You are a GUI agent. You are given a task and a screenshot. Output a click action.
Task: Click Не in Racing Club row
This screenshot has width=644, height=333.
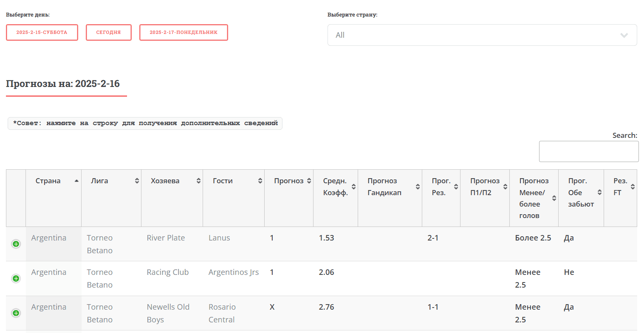569,272
